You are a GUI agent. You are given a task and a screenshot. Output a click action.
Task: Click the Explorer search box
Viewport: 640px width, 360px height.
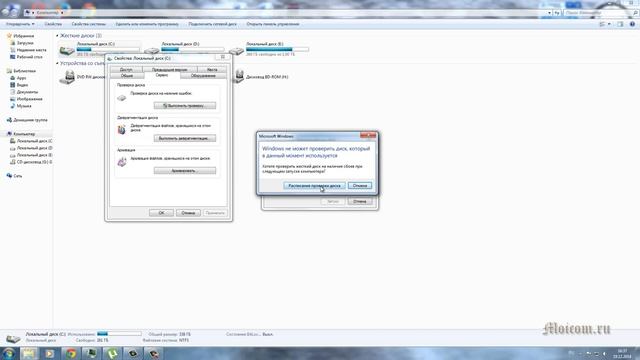pyautogui.click(x=600, y=13)
